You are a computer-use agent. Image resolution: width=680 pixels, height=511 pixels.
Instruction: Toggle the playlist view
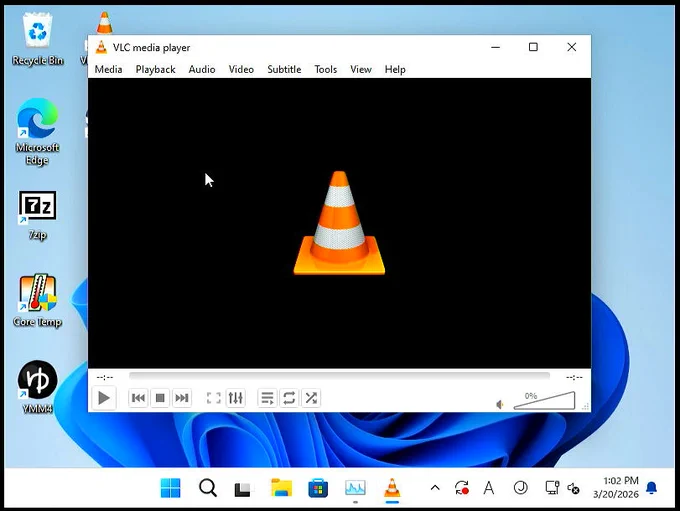[268, 398]
